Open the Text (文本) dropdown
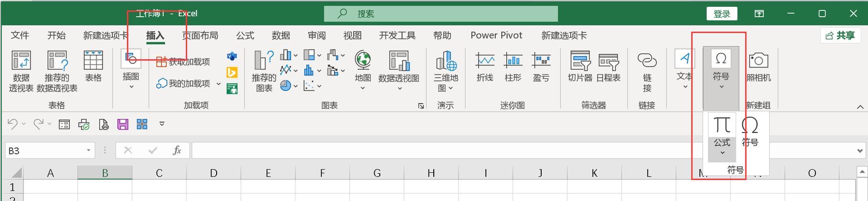This screenshot has width=868, height=201. tap(685, 70)
